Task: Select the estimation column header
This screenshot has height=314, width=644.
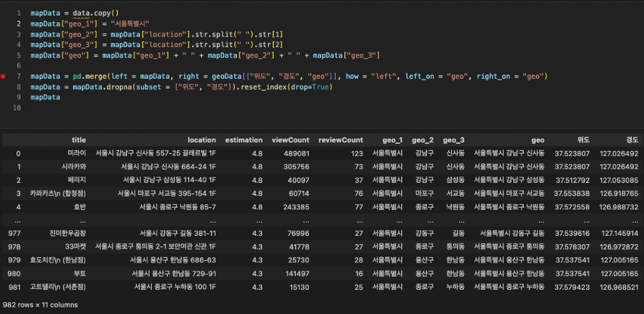Action: pos(244,140)
